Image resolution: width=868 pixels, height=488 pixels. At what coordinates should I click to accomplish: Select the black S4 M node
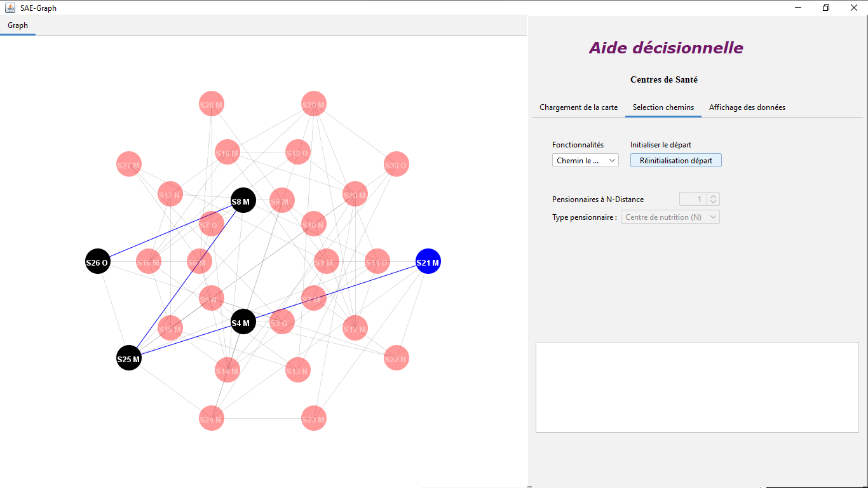tap(243, 322)
